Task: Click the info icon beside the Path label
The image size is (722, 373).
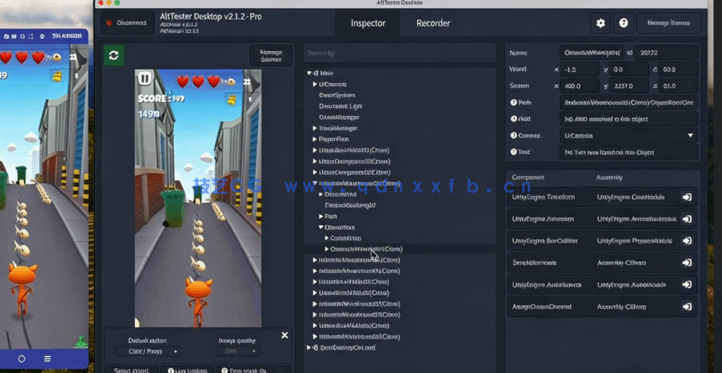Action: 513,102
